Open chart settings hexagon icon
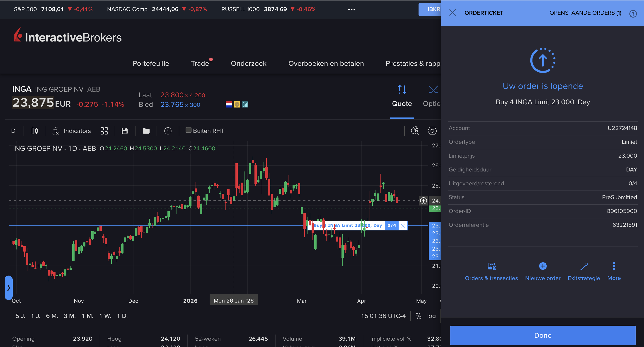Image resolution: width=644 pixels, height=347 pixels. (x=432, y=131)
